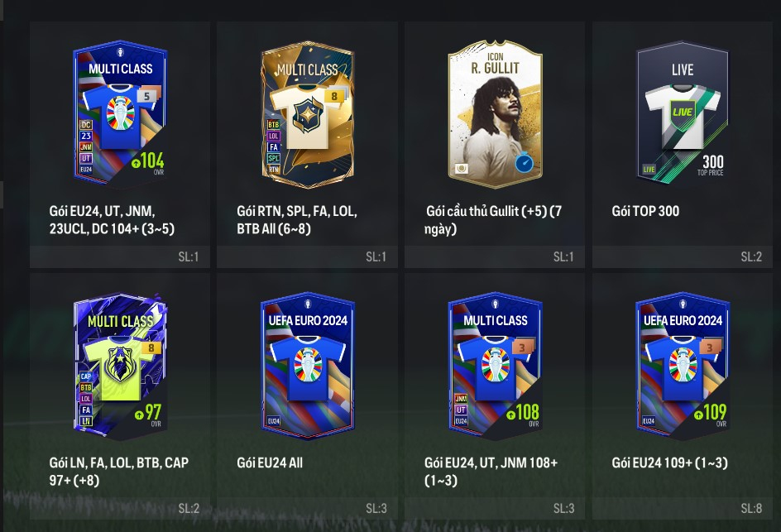Select Gói EU24 109+ (1~3) label
781x532 pixels.
669,463
